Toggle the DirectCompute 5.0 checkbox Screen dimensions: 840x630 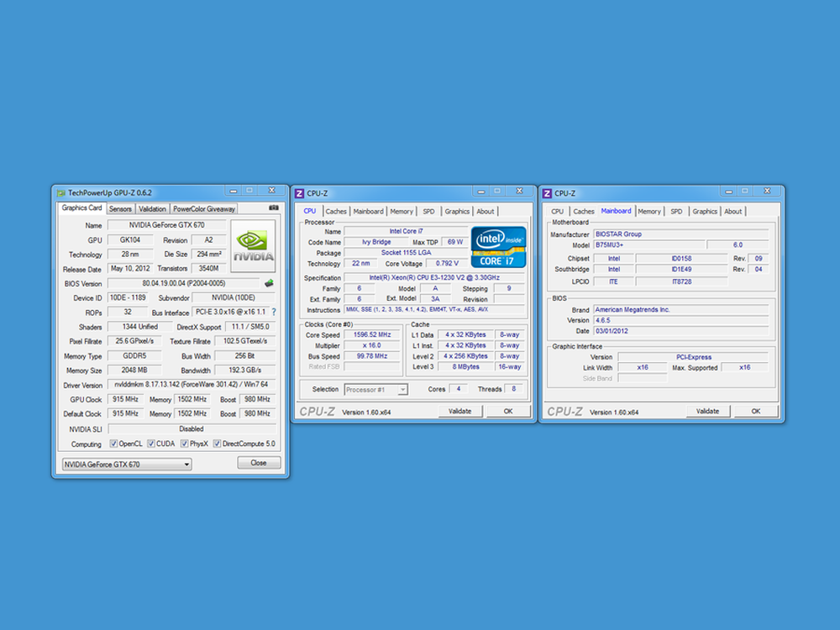coord(217,444)
